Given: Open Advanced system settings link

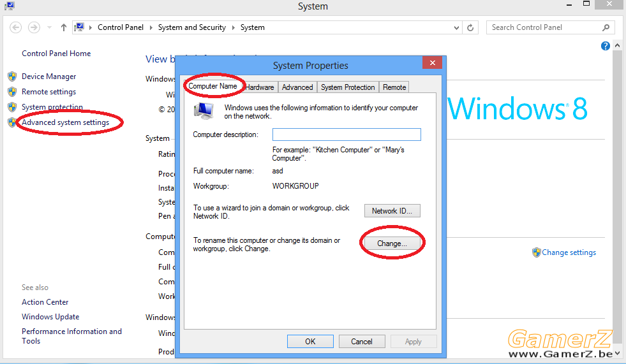Looking at the screenshot, I should point(66,122).
